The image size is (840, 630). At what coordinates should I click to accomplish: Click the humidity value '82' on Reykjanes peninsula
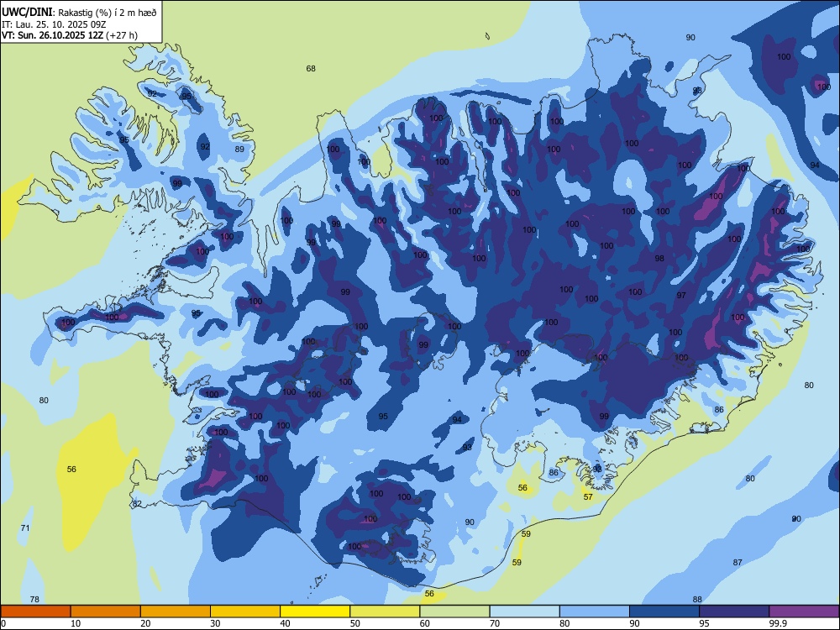click(137, 503)
